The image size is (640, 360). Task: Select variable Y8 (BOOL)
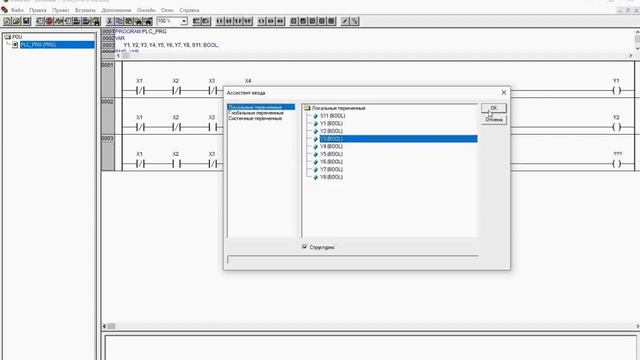331,177
